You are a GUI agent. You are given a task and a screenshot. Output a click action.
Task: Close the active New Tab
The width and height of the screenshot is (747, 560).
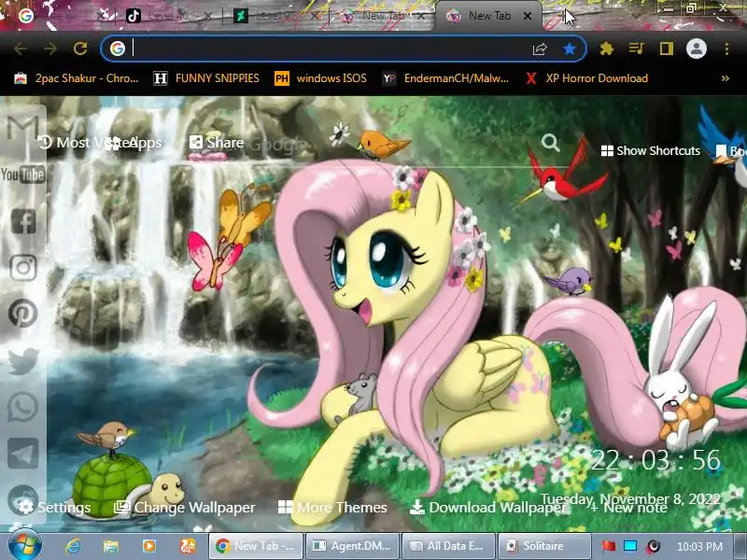point(528,16)
